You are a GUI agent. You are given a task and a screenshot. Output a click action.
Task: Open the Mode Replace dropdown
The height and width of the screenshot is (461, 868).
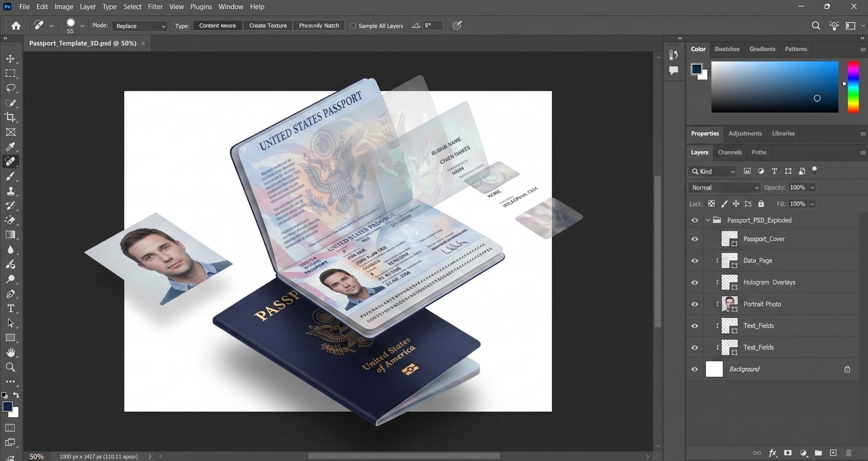coord(140,26)
